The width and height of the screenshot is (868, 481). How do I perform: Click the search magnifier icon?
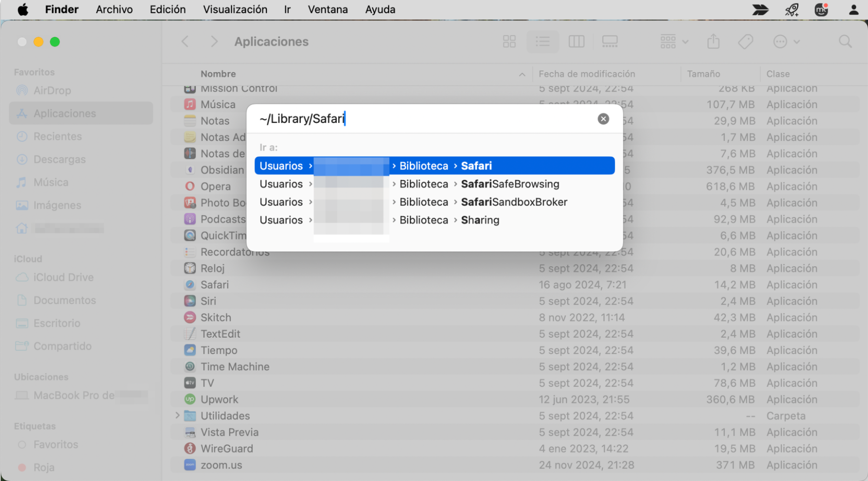coord(845,42)
